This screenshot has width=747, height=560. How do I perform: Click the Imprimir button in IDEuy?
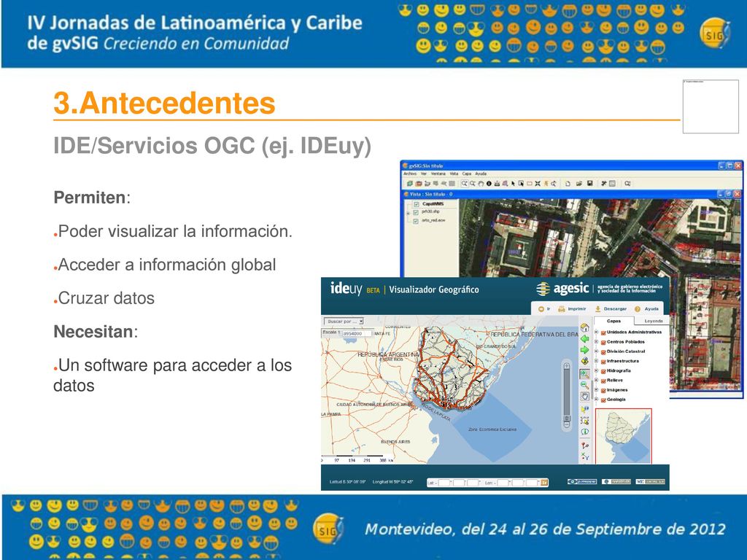[572, 309]
